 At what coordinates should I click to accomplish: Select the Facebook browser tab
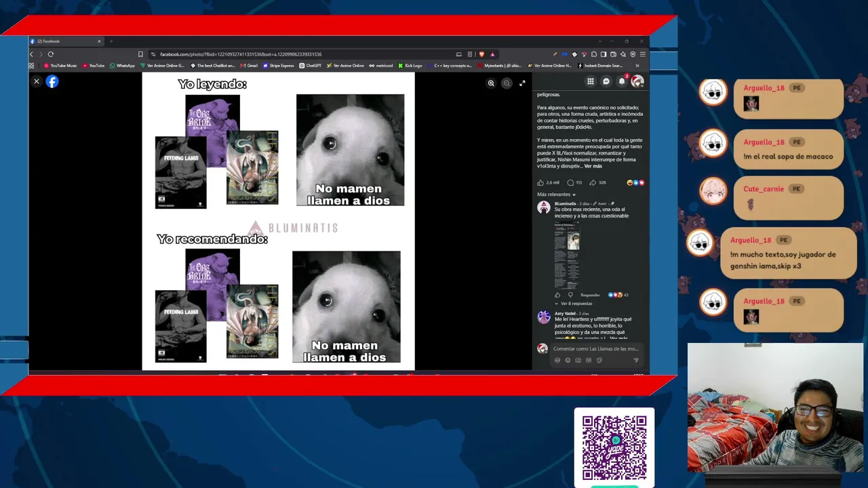[x=66, y=41]
